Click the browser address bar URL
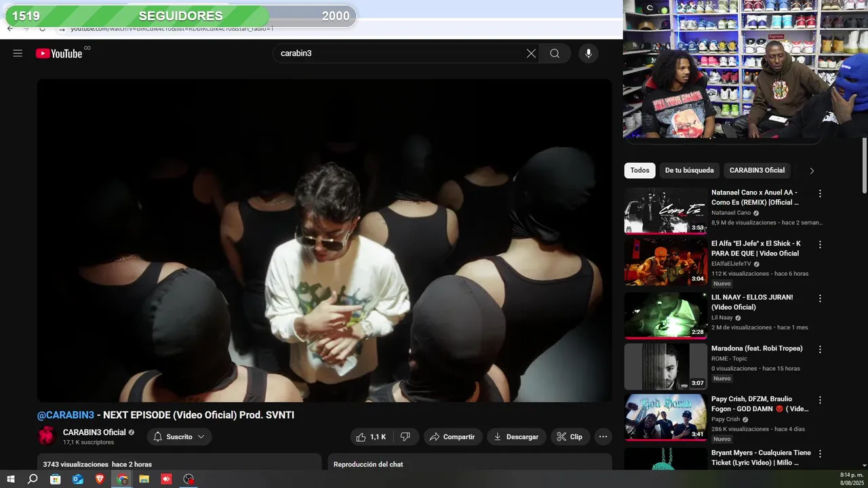This screenshot has width=868, height=488. [172, 29]
